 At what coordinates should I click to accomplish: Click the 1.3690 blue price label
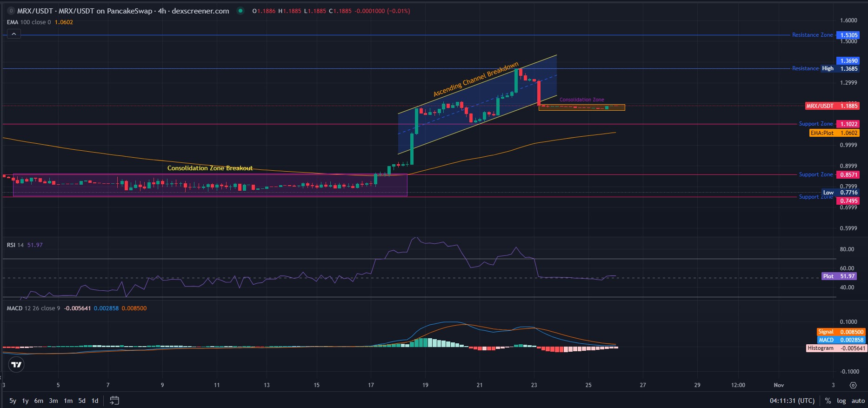click(x=848, y=60)
